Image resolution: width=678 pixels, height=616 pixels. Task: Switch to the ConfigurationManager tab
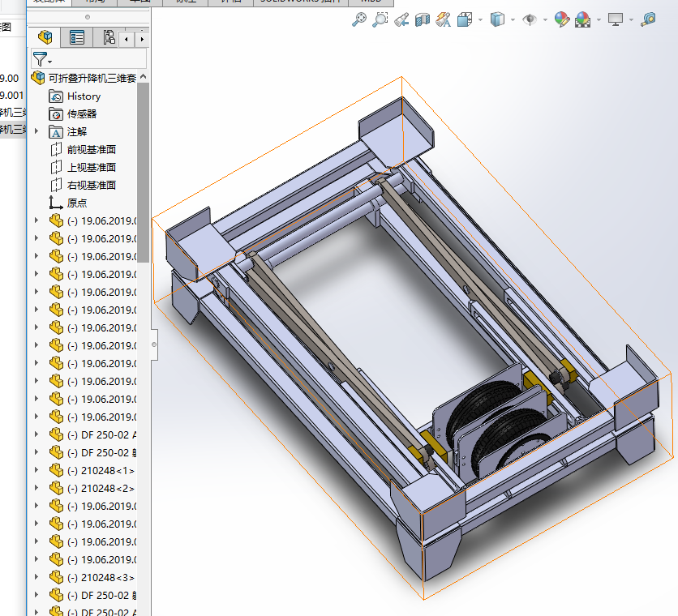point(109,37)
